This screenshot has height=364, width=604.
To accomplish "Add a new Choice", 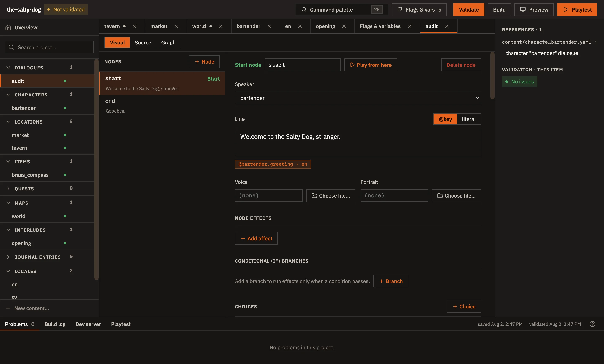I will click(x=464, y=306).
